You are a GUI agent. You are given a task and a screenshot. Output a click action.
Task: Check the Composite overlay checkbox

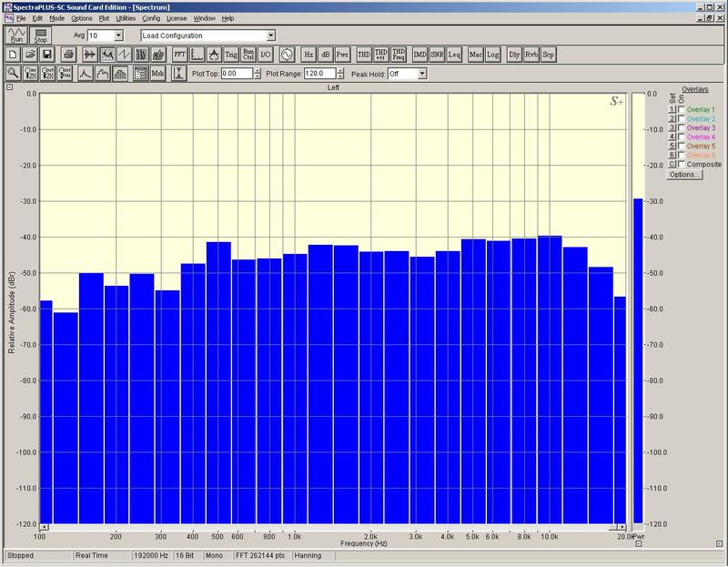point(681,164)
